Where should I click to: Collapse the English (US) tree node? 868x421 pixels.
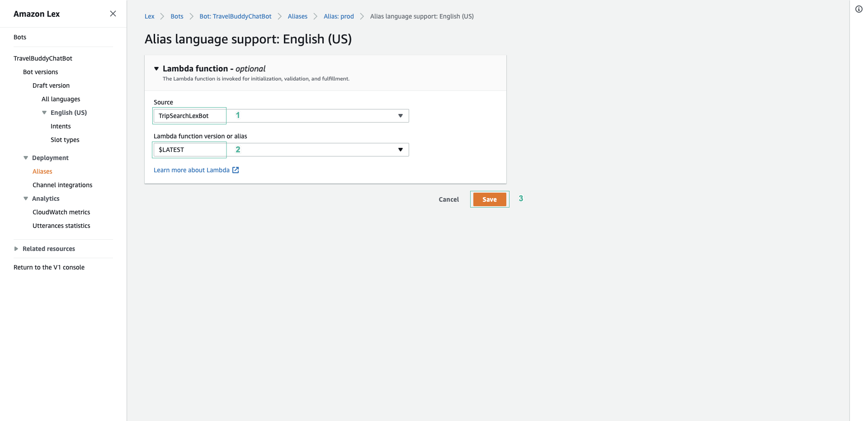coord(44,113)
